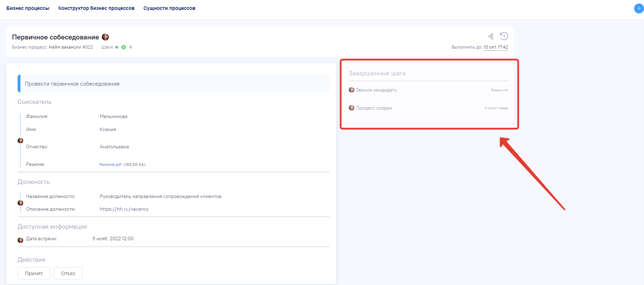This screenshot has height=285, width=644.
Task: Click avatar marker in Должность section
Action: [20, 203]
